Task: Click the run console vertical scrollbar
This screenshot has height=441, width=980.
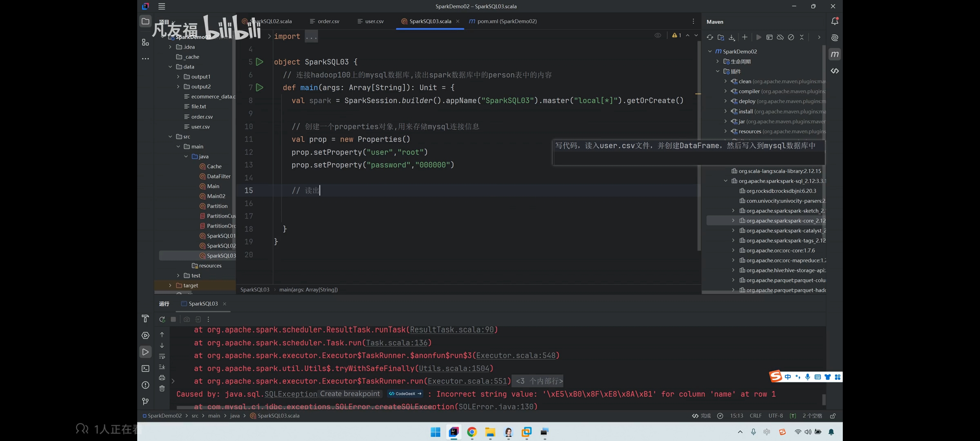Action: coord(824,399)
